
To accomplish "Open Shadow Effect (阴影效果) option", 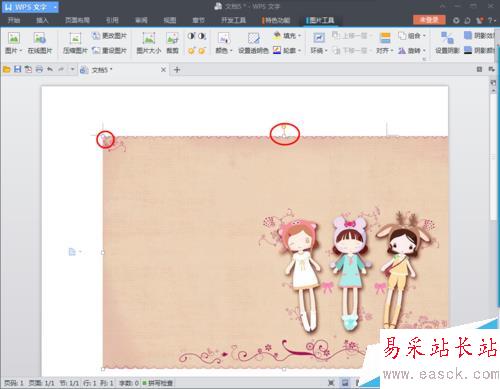I will coord(479,35).
